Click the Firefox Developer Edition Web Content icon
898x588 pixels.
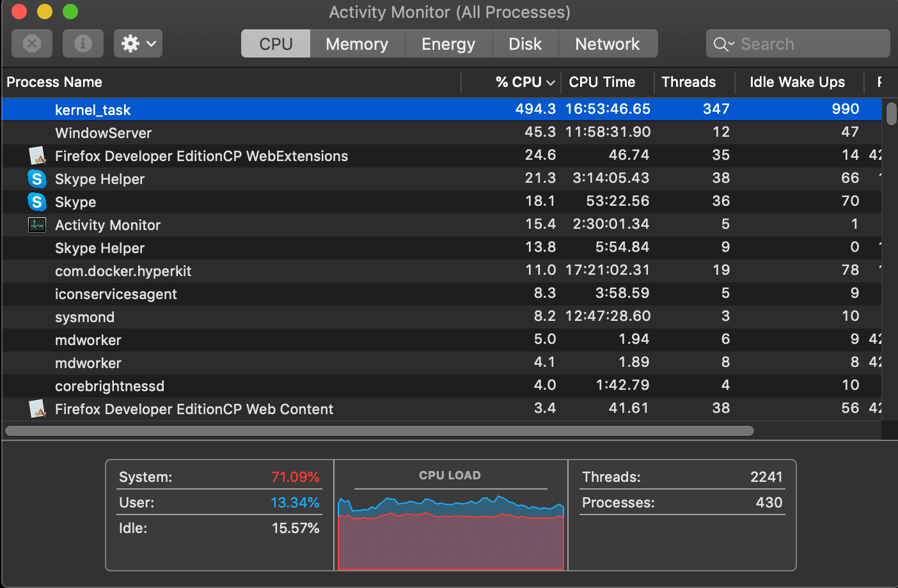point(37,408)
